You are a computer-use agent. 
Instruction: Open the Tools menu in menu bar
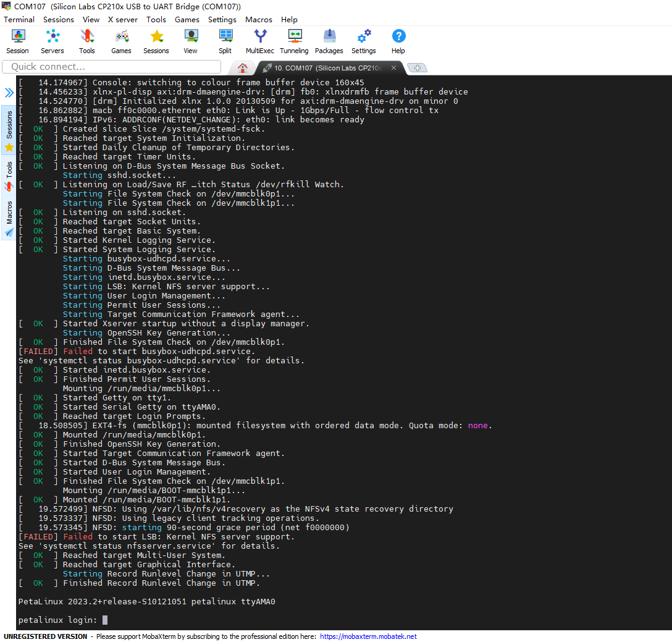click(x=156, y=19)
